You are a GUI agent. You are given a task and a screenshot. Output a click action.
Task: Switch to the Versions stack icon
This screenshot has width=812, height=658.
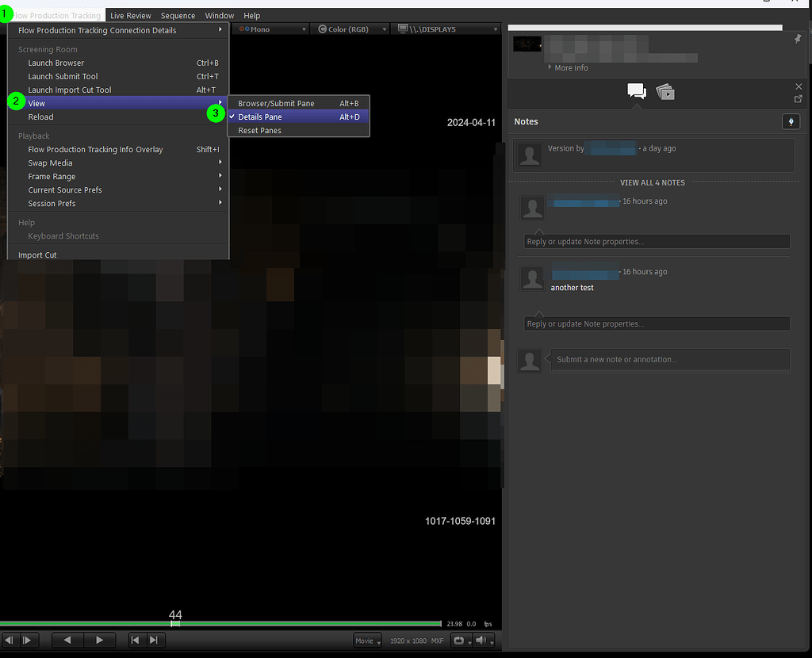(666, 91)
